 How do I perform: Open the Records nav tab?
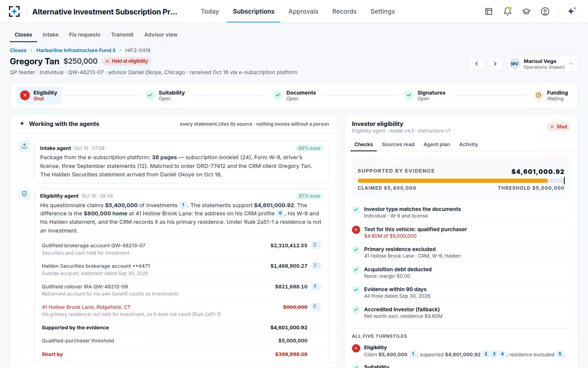pyautogui.click(x=344, y=11)
